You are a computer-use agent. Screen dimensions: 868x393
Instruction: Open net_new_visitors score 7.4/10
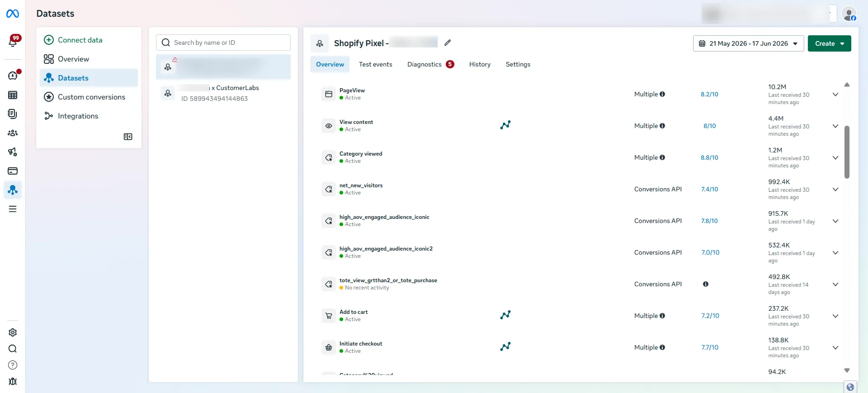(709, 189)
